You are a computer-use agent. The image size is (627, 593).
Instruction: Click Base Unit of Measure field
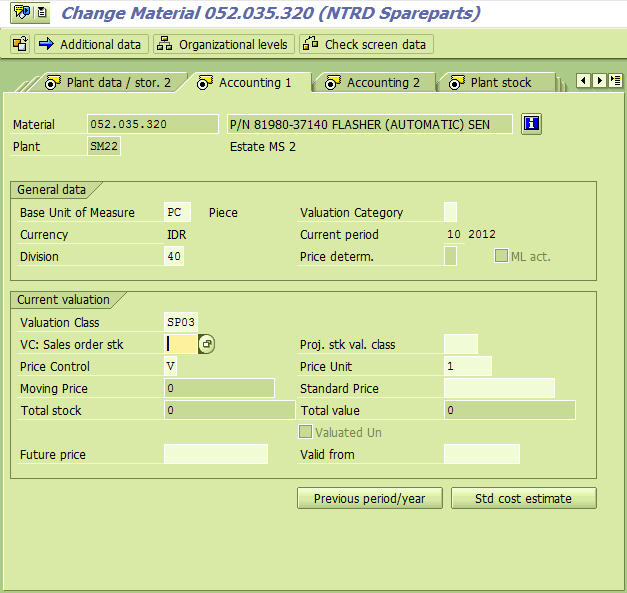click(177, 212)
